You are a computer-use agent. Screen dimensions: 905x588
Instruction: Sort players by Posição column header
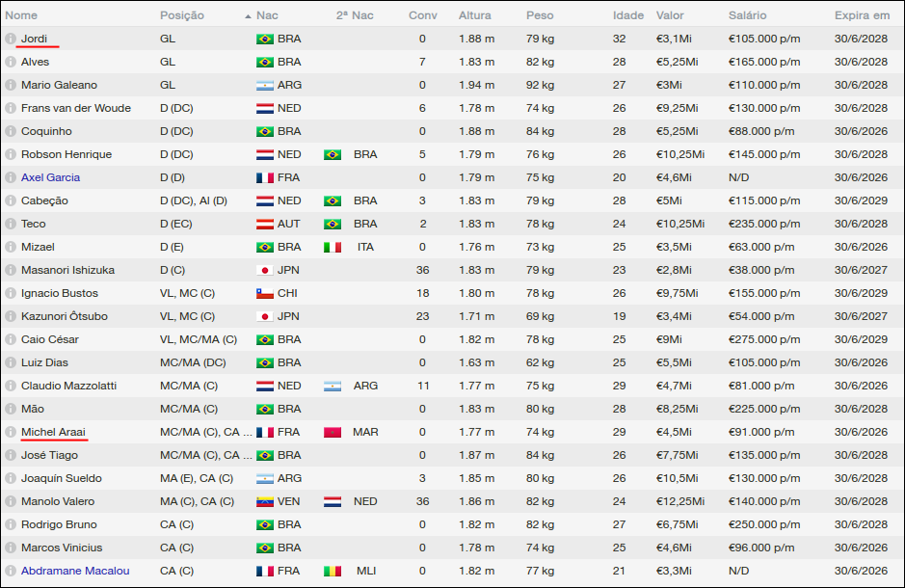pyautogui.click(x=182, y=15)
